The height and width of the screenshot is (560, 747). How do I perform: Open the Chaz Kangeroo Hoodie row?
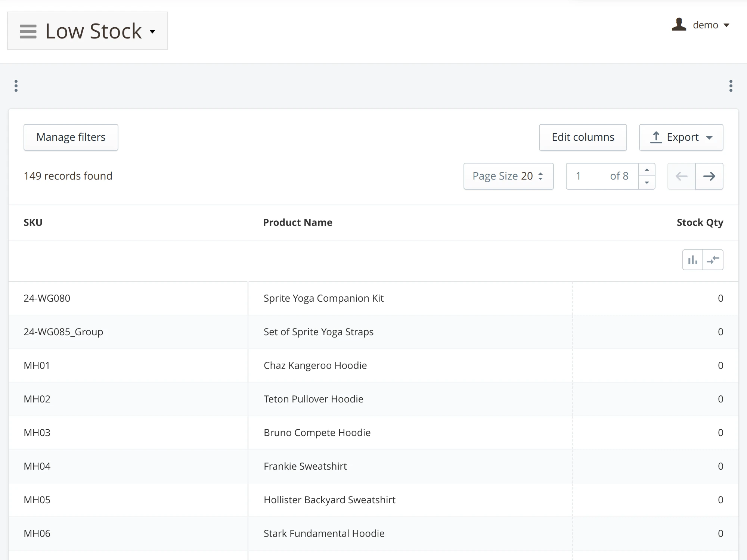point(315,365)
